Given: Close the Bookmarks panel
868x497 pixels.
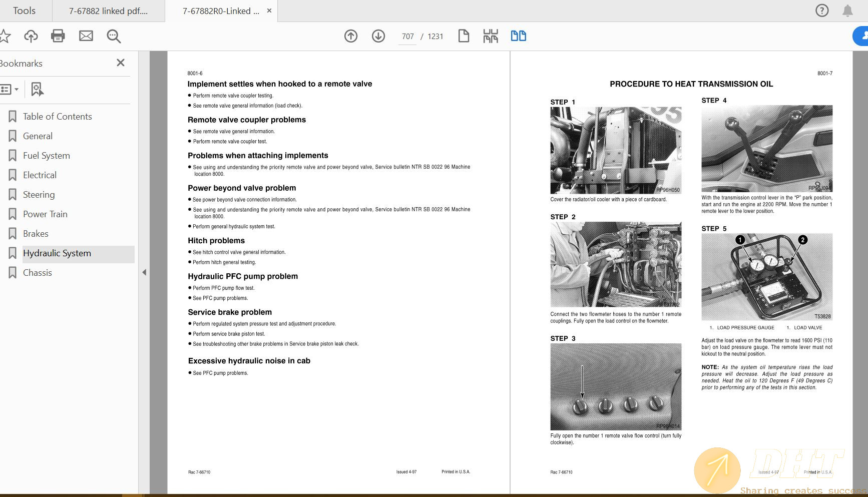Looking at the screenshot, I should click(121, 63).
